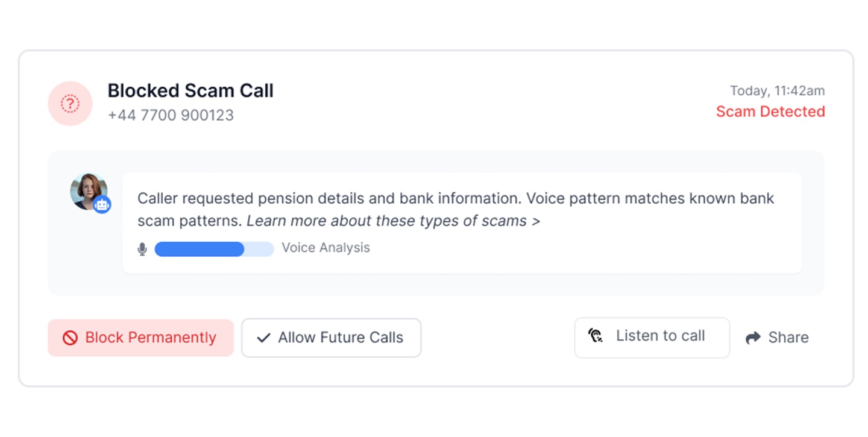Screen dimensions: 868x437
Task: Expand details via the arrow after scams link
Action: pos(537,221)
